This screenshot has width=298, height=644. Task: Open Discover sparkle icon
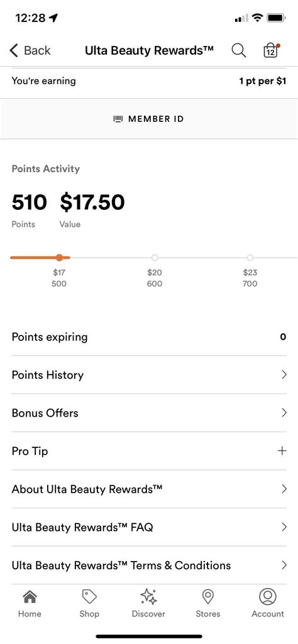point(148,596)
